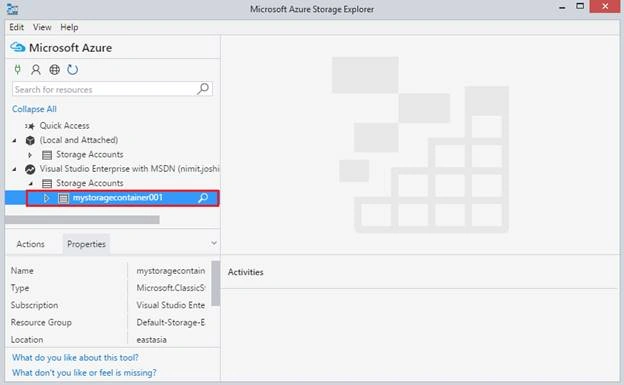This screenshot has height=385, width=624.
Task: Click the refresh all icon
Action: click(x=72, y=70)
